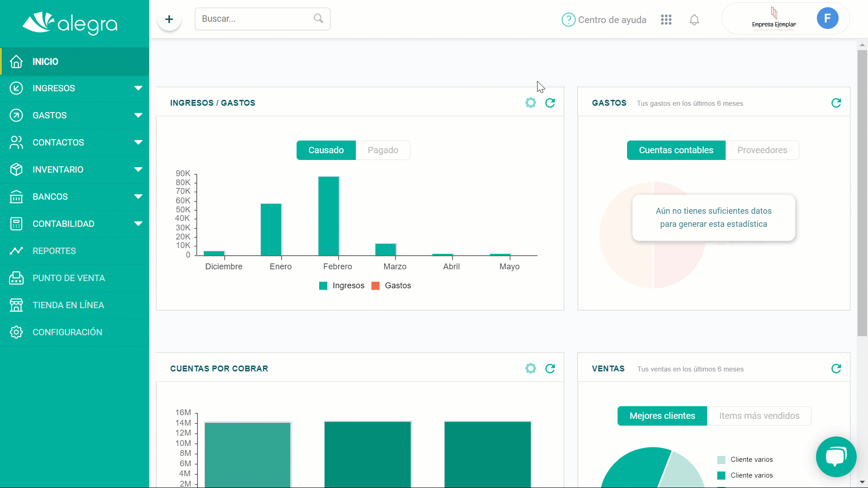Open the apps grid icon
This screenshot has height=488, width=868.
(x=666, y=20)
